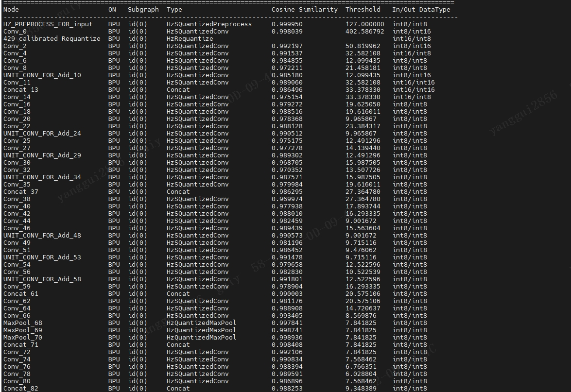
Task: Click the HzRequantize type entry
Action: coord(190,39)
